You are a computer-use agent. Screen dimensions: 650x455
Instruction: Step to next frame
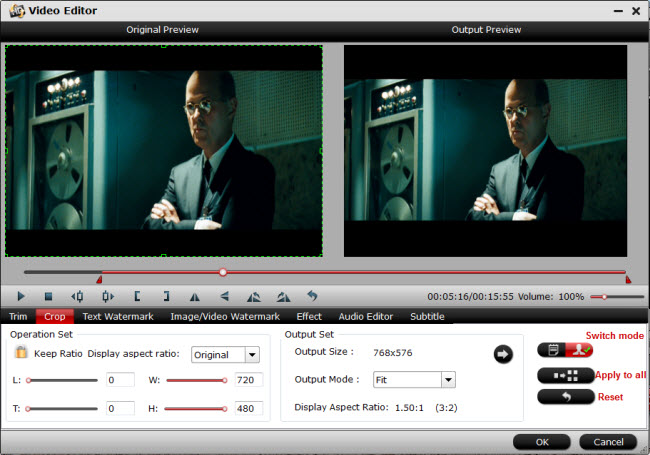pos(108,296)
